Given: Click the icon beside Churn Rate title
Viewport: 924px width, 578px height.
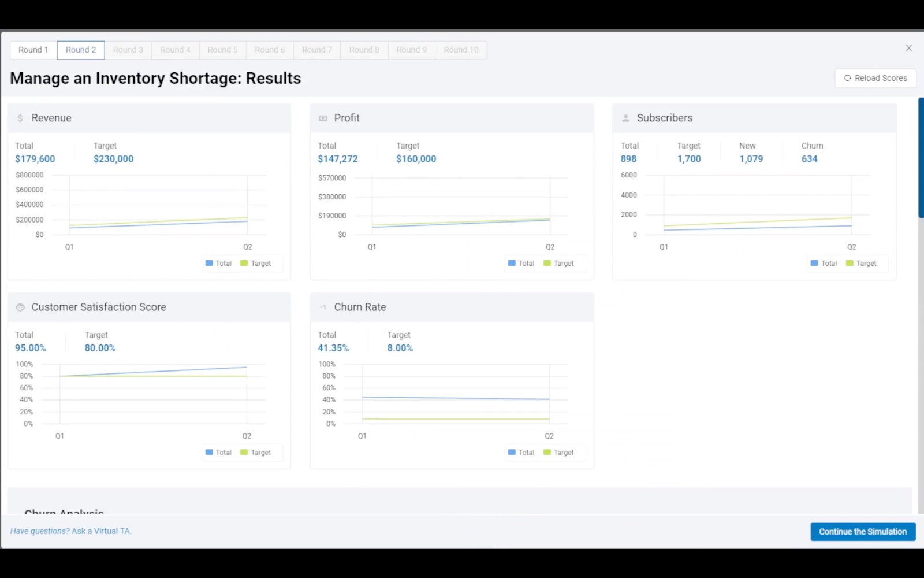Looking at the screenshot, I should 323,307.
